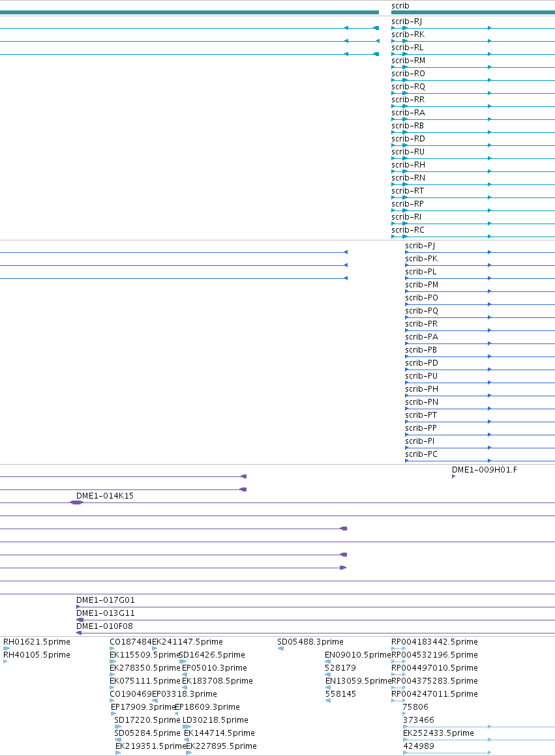Select scrib-RH transcript label
This screenshot has width=555, height=756.
click(408, 164)
